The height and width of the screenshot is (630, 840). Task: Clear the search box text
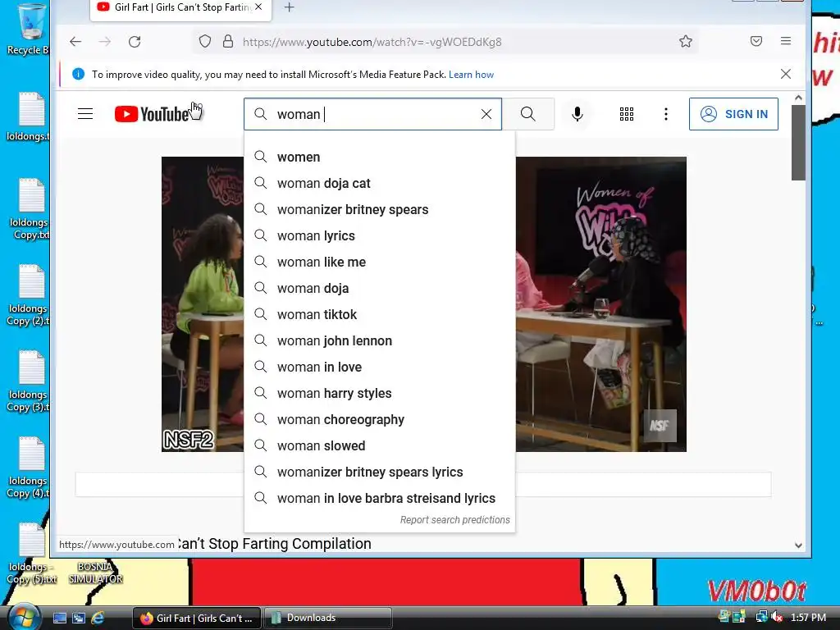point(486,114)
